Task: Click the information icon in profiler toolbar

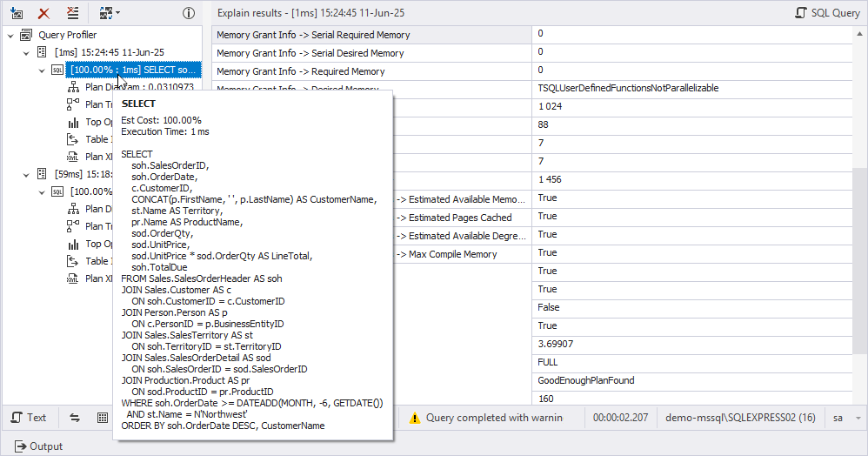Action: (188, 13)
